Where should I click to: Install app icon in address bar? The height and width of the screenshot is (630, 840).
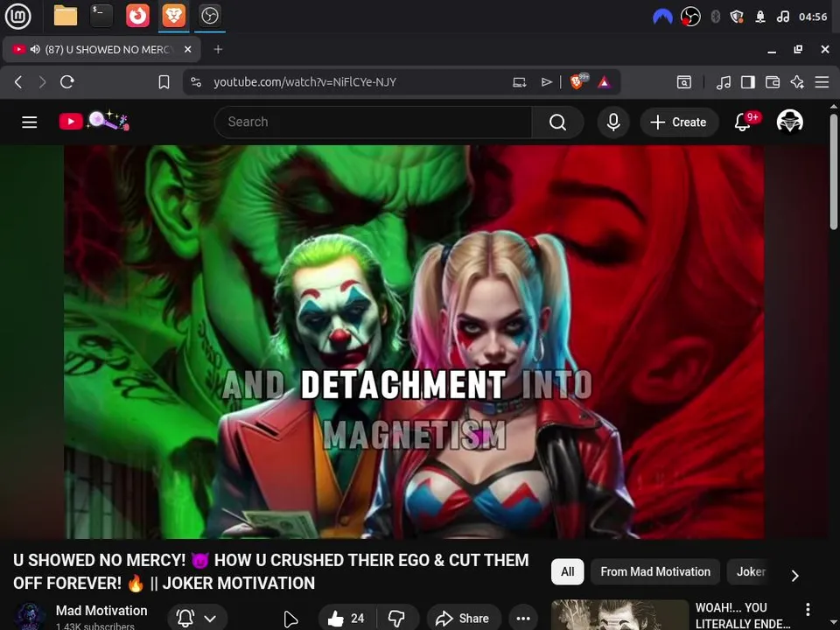(x=519, y=82)
